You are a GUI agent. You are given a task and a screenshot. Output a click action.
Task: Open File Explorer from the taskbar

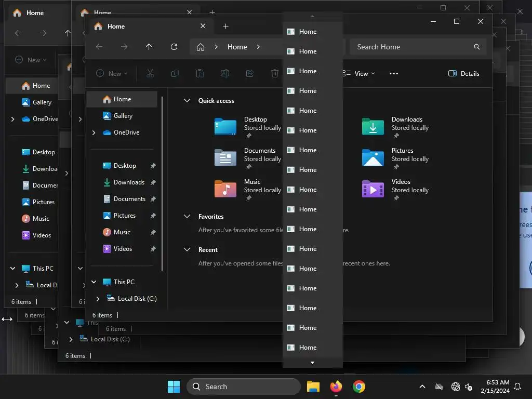pyautogui.click(x=313, y=387)
